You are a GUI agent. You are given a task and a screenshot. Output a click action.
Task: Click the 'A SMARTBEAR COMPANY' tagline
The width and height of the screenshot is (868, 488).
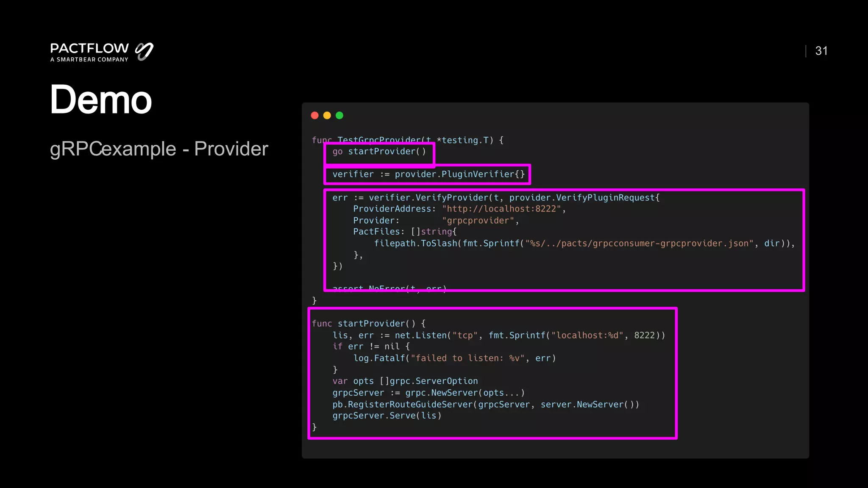tap(89, 60)
